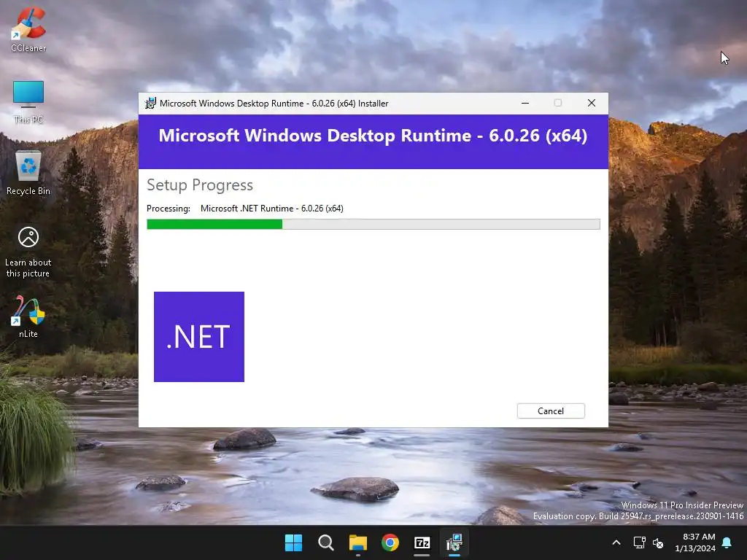Open taskbar Search

tap(326, 542)
